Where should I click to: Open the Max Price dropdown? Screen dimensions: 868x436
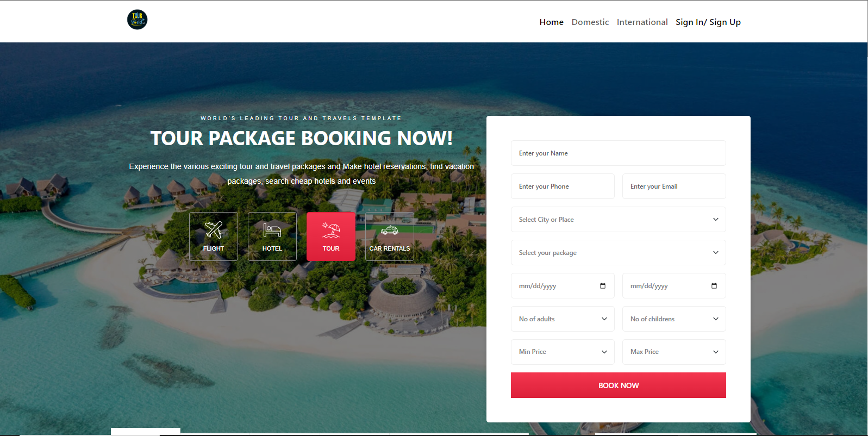(674, 352)
